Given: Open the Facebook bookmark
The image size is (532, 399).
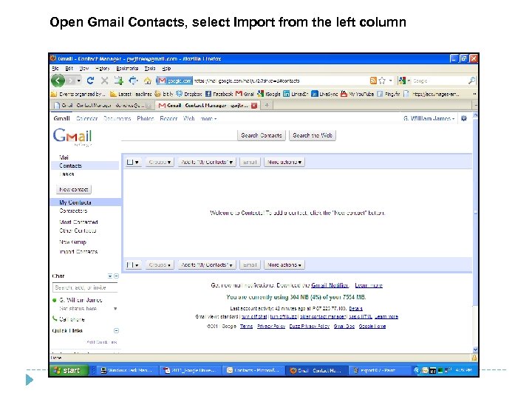Looking at the screenshot, I should (219, 94).
